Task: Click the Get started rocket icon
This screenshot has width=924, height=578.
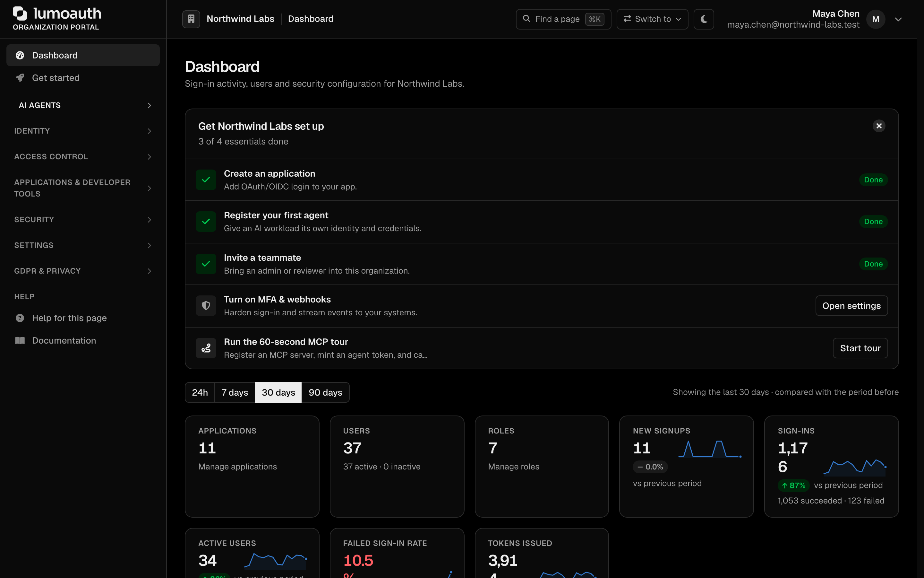Action: pos(20,78)
